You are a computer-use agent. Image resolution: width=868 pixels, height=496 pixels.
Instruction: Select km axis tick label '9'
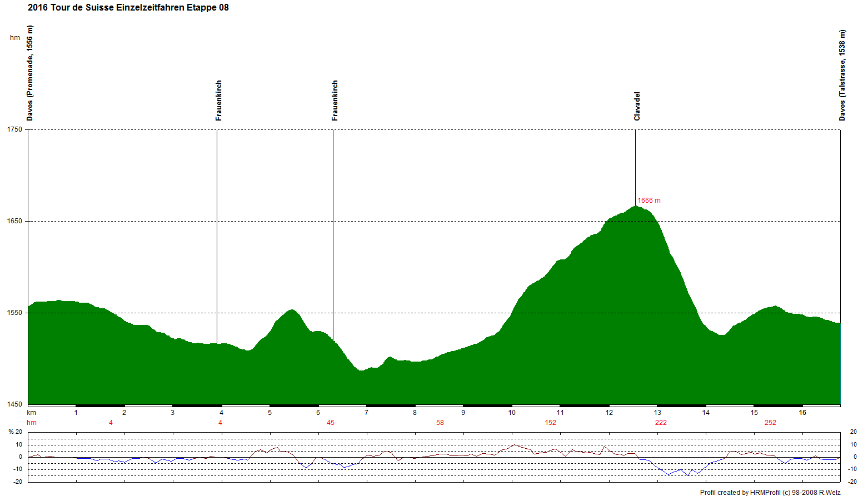click(463, 413)
